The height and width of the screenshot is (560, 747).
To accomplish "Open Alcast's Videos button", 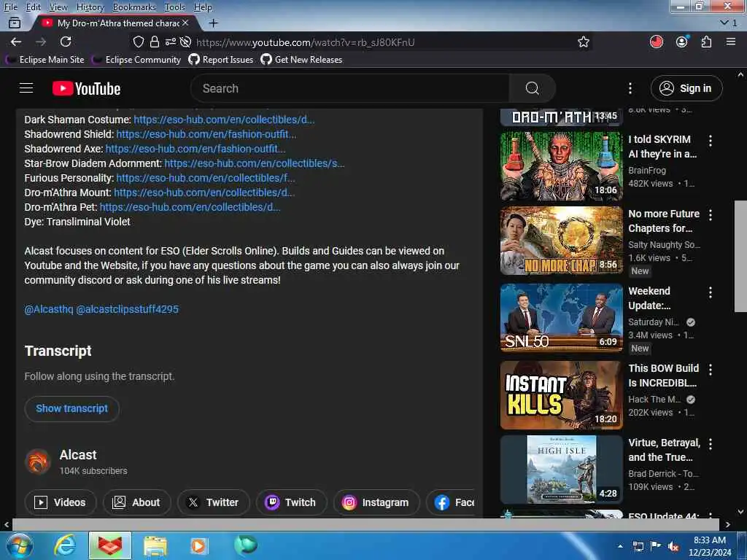I will tap(61, 502).
